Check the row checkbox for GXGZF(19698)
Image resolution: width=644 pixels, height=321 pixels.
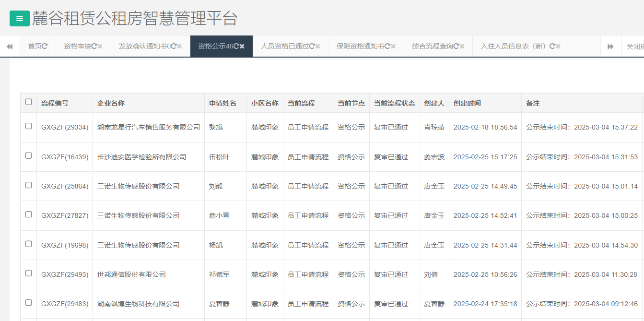pos(29,245)
